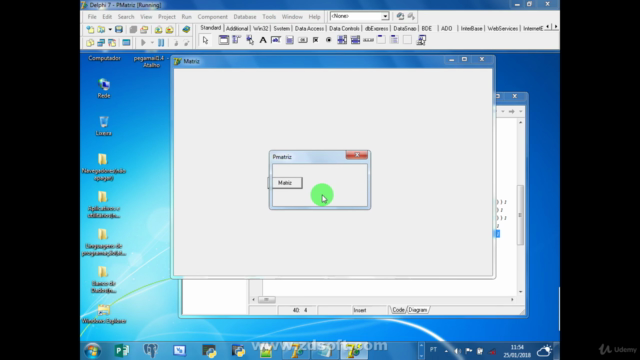Screen dimensions: 640x360
Task: Select the GroupBox component in palette
Action: tap(381, 40)
